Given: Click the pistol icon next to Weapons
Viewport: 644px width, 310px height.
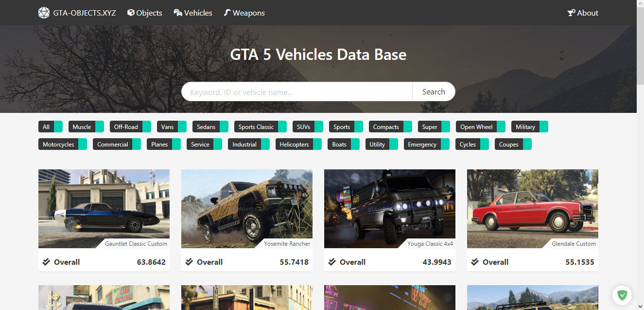Looking at the screenshot, I should [227, 13].
